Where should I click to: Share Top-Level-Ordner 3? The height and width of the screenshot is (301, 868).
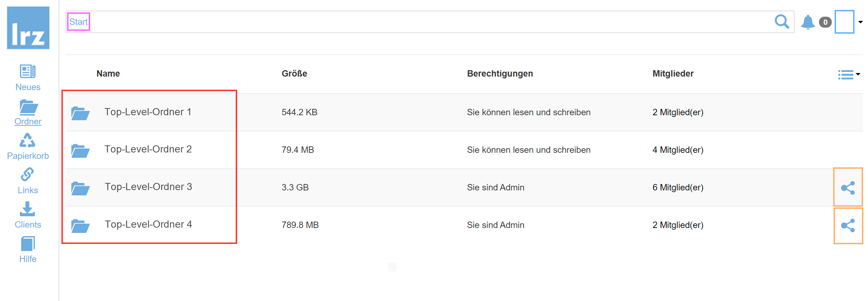tap(848, 188)
